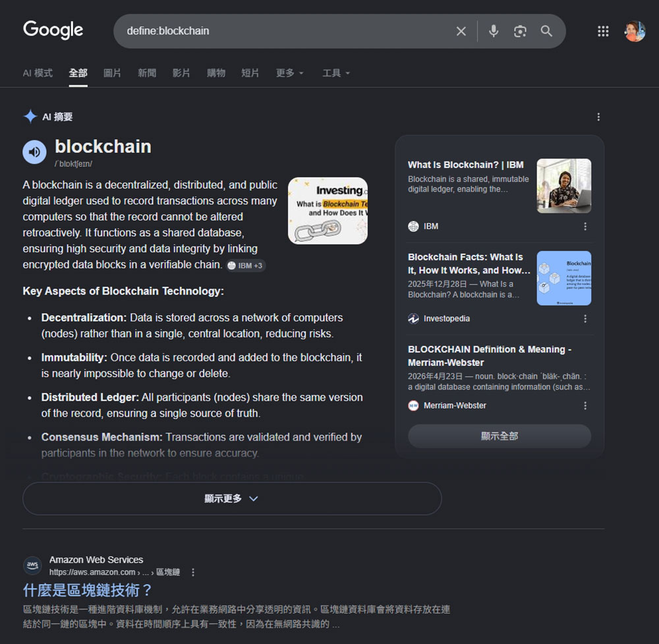Expand AI summary with 顯示更多
659x644 pixels.
tap(232, 498)
